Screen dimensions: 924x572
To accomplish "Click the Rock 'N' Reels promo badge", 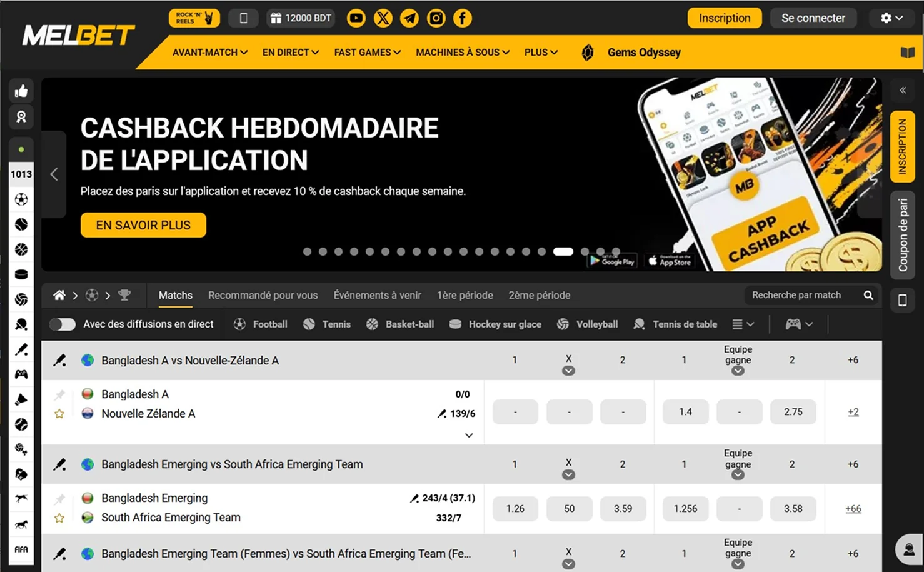I will [x=194, y=18].
